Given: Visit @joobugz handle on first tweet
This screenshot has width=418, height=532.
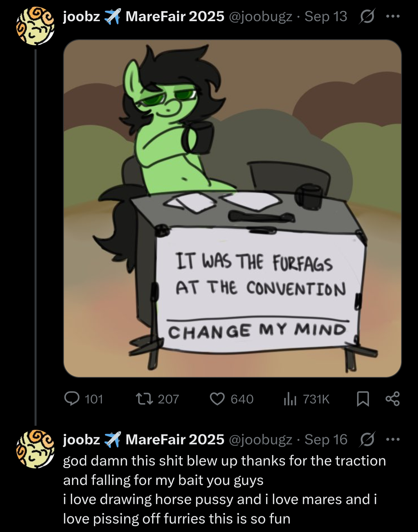Looking at the screenshot, I should tap(260, 17).
